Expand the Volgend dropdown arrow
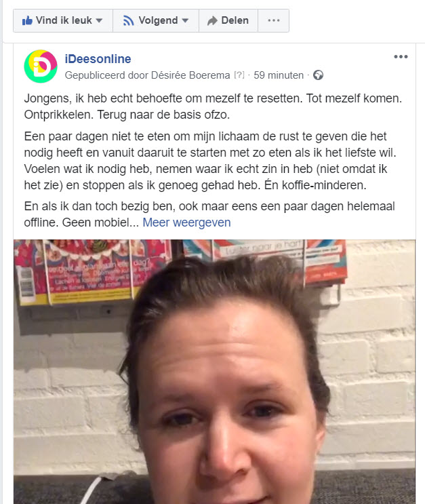425x504 pixels. tap(185, 20)
